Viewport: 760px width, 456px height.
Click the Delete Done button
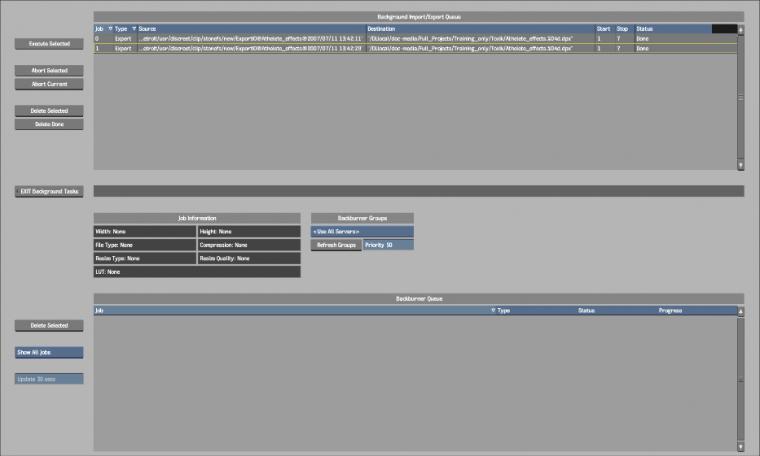(x=49, y=124)
